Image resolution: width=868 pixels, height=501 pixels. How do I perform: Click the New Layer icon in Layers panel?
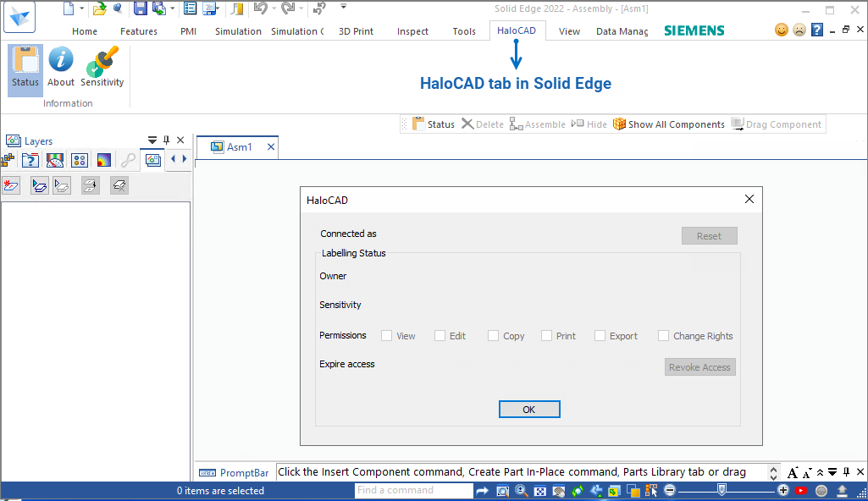point(11,185)
